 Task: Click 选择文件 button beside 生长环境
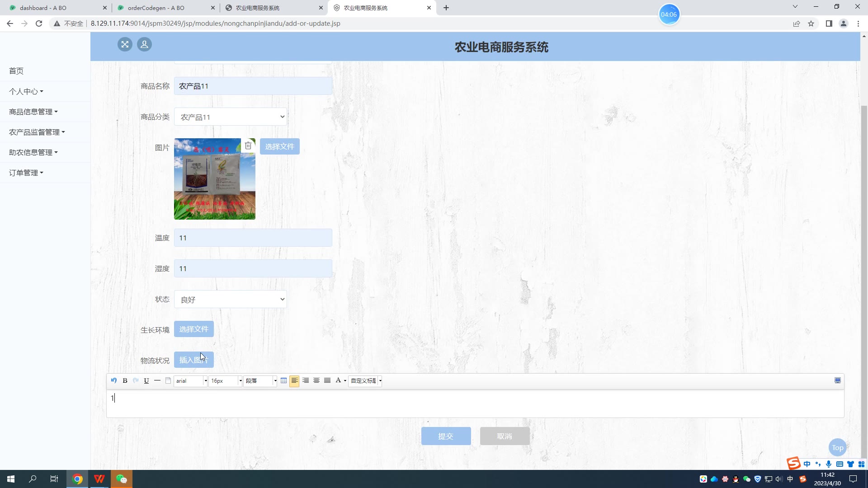[193, 329]
